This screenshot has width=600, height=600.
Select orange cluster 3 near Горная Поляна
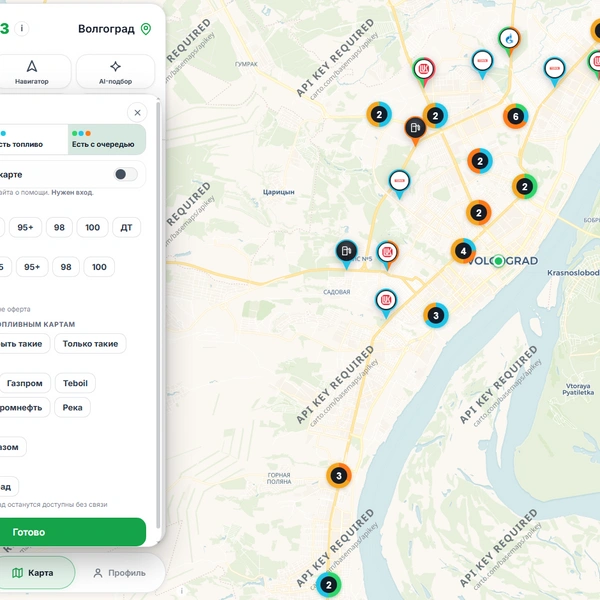[339, 476]
